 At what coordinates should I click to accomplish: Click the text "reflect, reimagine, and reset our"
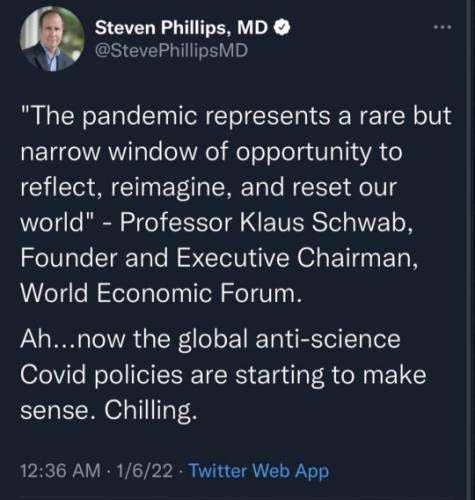[x=209, y=188]
